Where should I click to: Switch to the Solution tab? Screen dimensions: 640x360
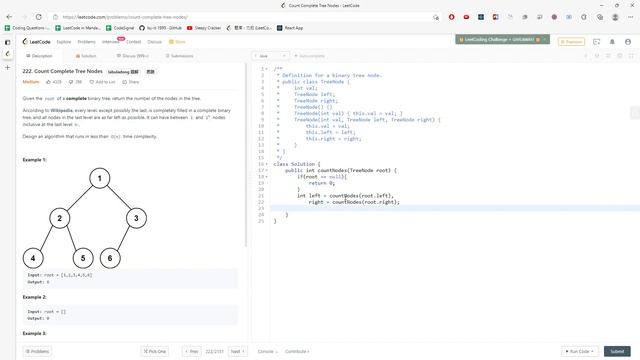[x=86, y=56]
